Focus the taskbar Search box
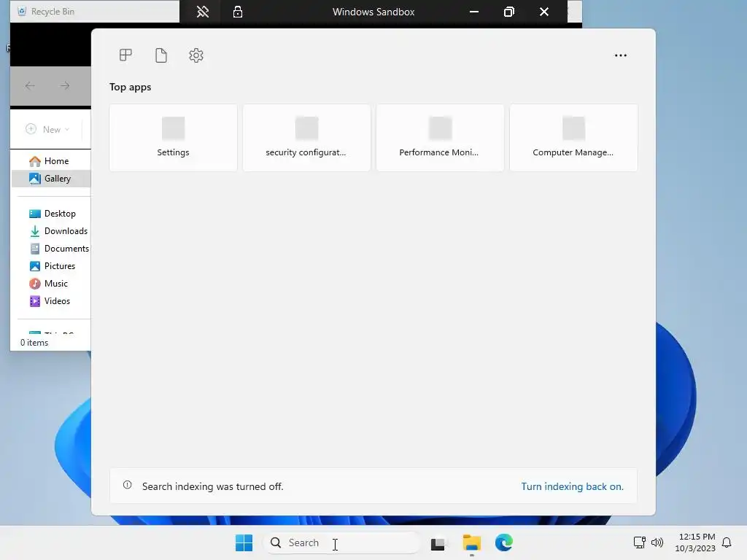The width and height of the screenshot is (747, 560). [x=342, y=542]
